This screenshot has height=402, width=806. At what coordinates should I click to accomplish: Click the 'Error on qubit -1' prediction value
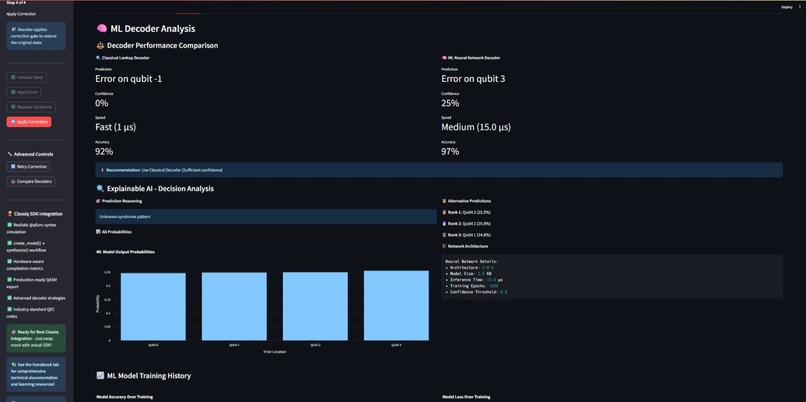[129, 79]
